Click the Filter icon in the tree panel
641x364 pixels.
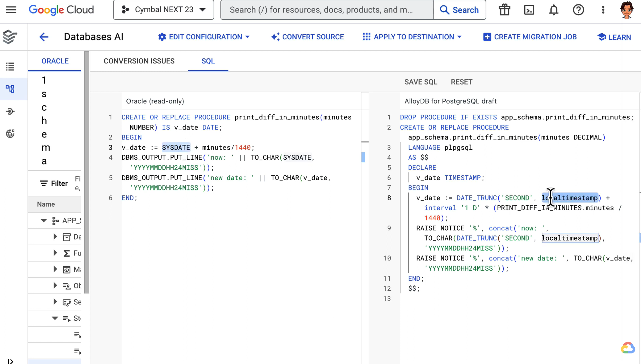point(43,183)
